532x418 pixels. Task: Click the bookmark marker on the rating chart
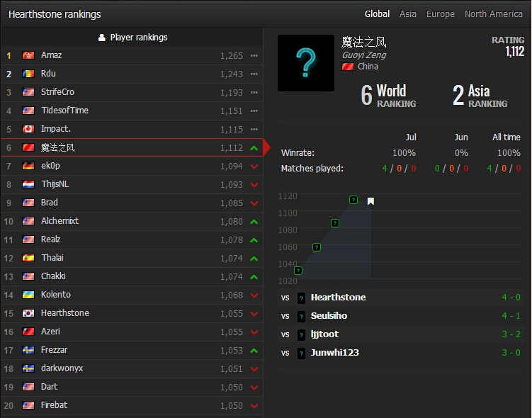click(370, 201)
